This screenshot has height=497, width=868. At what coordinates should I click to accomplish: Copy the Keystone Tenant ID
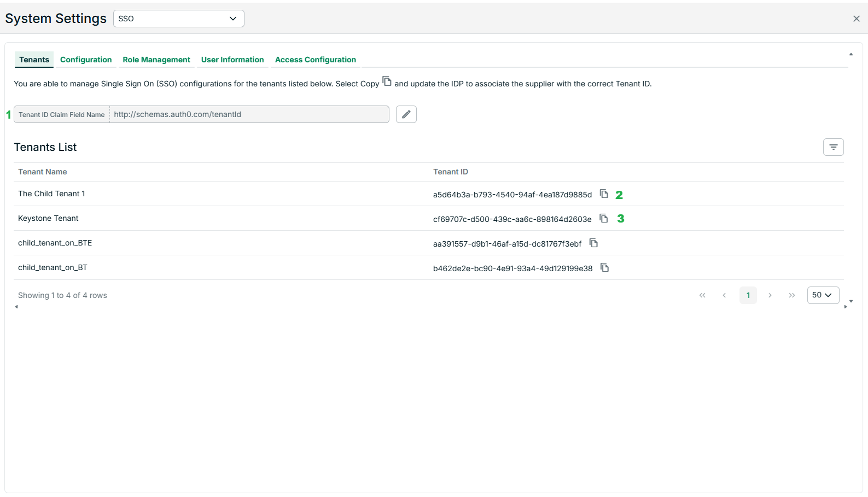coord(604,218)
